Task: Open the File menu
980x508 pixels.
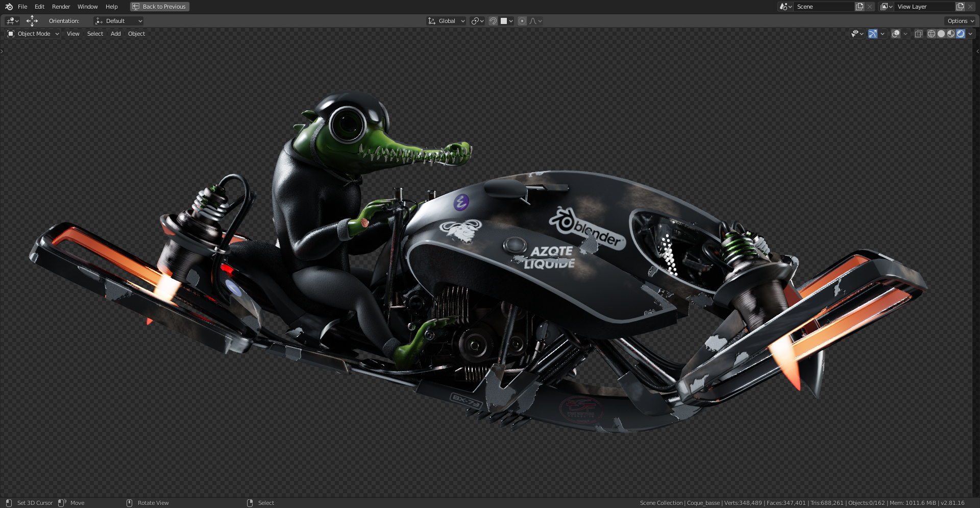Action: [22, 7]
